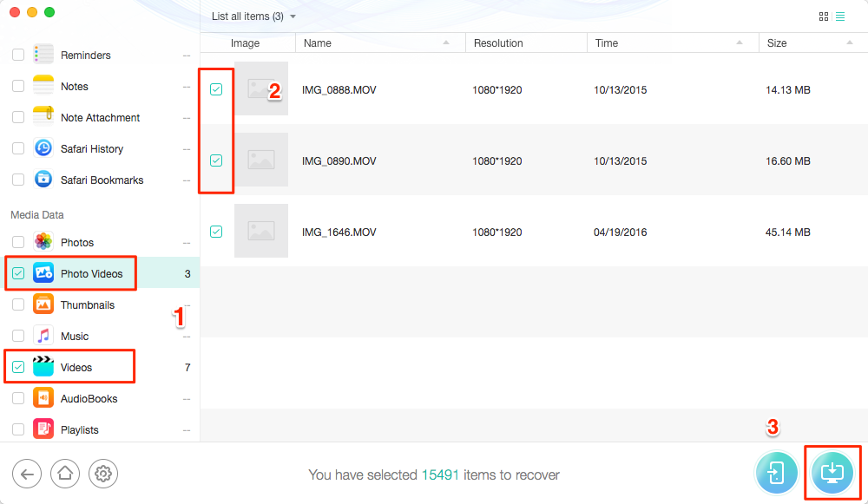
Task: Tick the Playlists checkbox
Action: (18, 429)
